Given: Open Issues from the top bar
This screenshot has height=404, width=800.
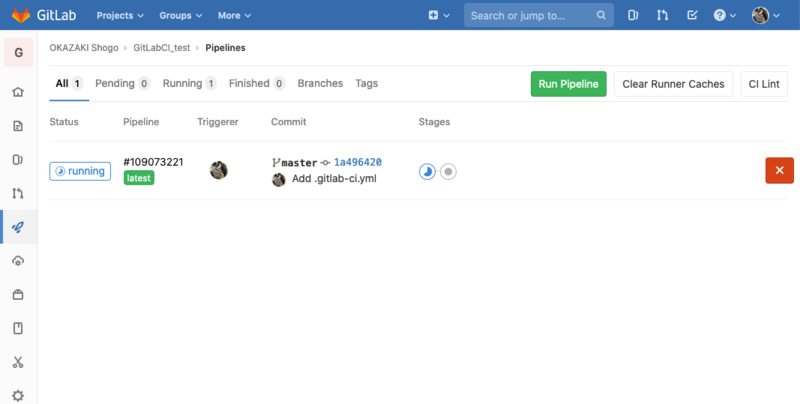Looking at the screenshot, I should click(633, 15).
